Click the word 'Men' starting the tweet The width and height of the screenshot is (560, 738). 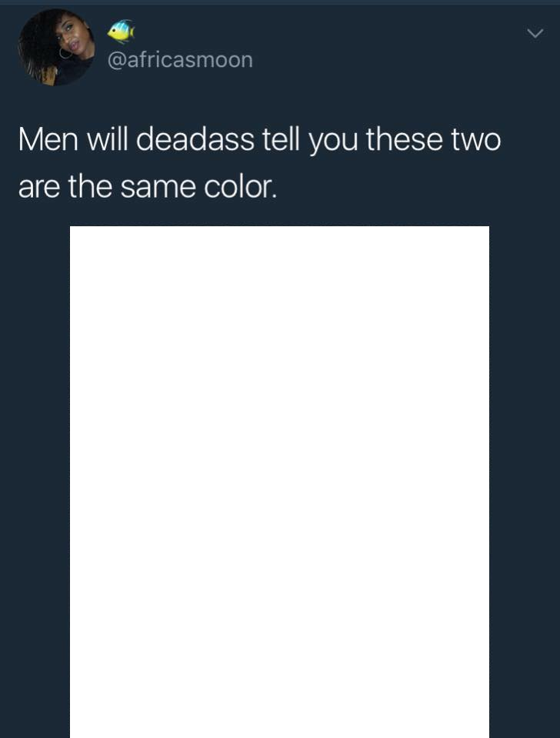48,140
